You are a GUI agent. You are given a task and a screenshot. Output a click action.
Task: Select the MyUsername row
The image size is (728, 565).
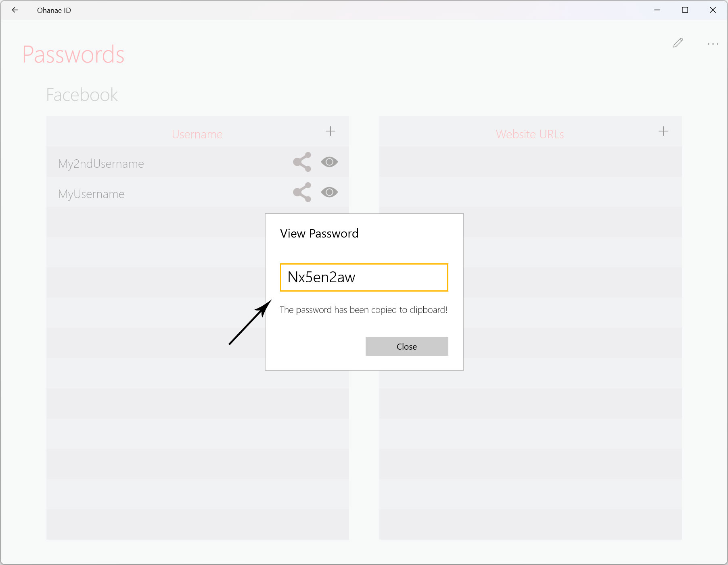pyautogui.click(x=198, y=192)
